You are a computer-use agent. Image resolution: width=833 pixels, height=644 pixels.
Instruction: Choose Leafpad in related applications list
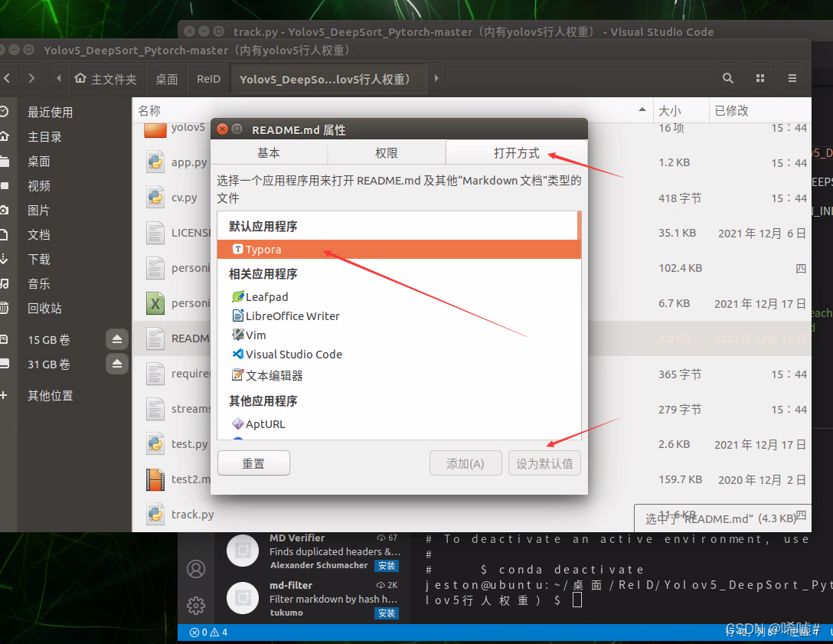[x=398, y=297]
